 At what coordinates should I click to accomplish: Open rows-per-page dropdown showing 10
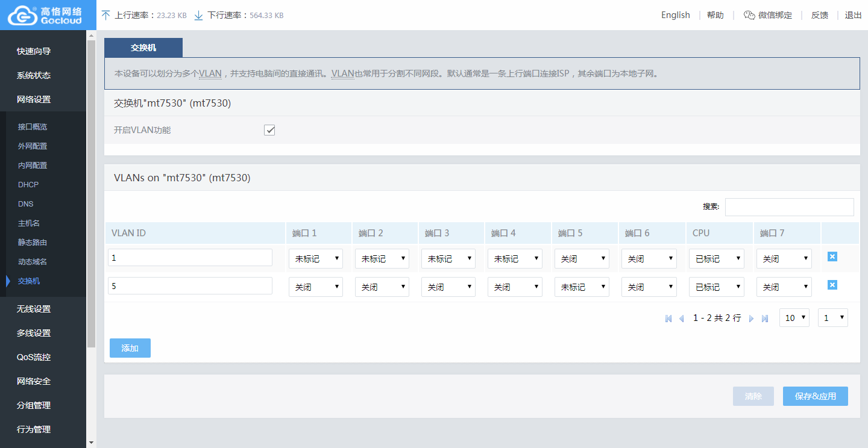point(794,318)
